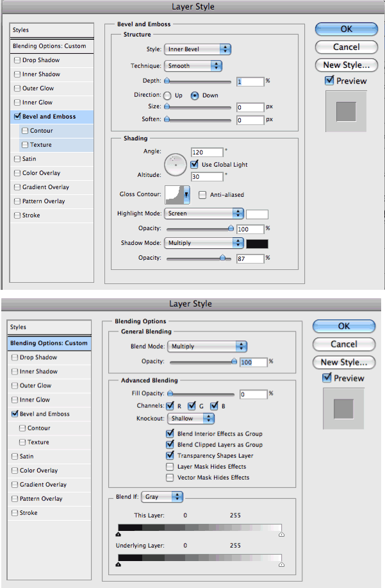
Task: Open Blend Mode dropdown in General Blending
Action: click(208, 346)
